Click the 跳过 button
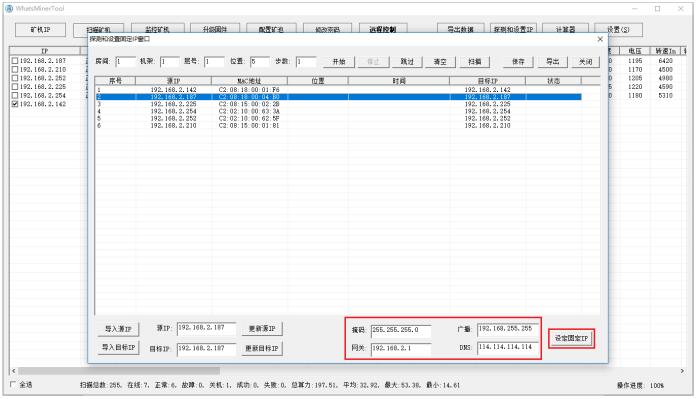697x399 pixels. [x=407, y=62]
